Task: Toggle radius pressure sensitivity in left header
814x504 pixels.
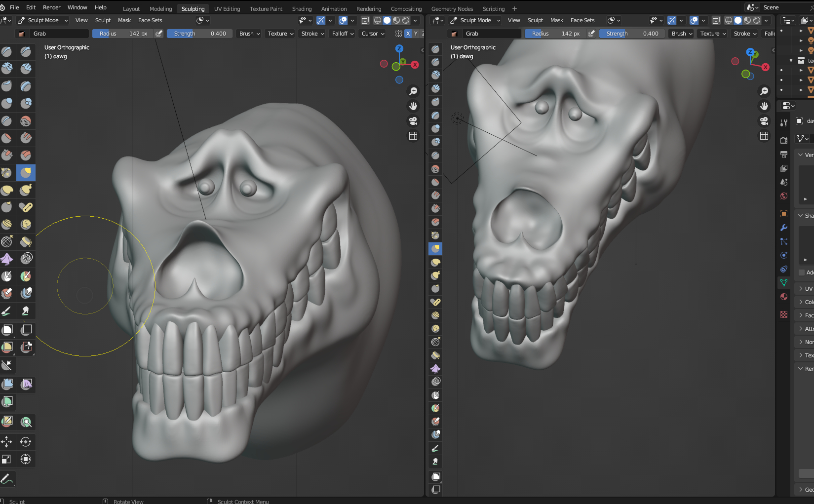Action: click(x=158, y=34)
